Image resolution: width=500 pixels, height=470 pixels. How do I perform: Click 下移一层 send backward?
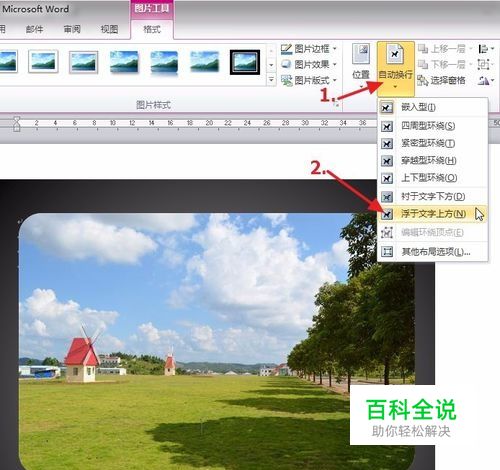click(444, 64)
